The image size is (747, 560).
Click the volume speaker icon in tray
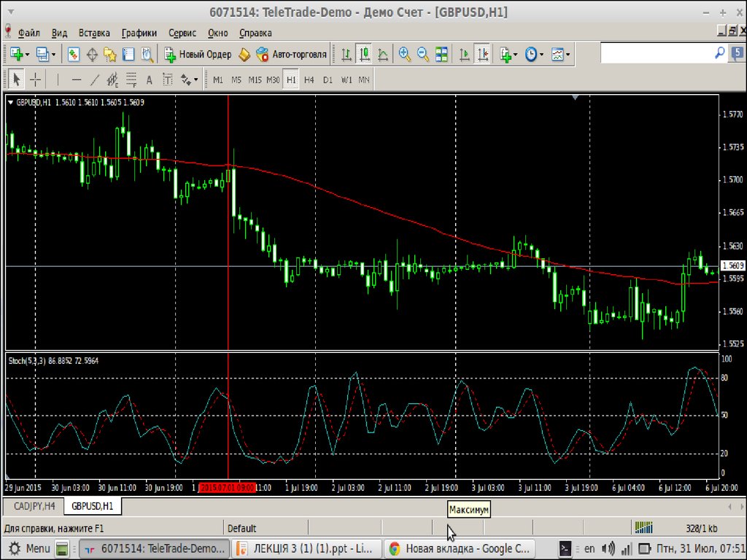[608, 548]
